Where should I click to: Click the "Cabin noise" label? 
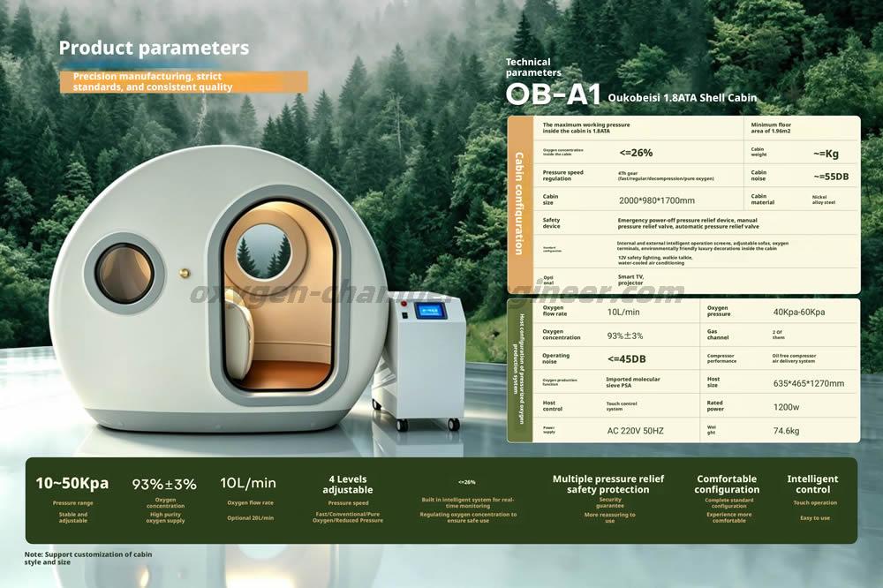(758, 175)
